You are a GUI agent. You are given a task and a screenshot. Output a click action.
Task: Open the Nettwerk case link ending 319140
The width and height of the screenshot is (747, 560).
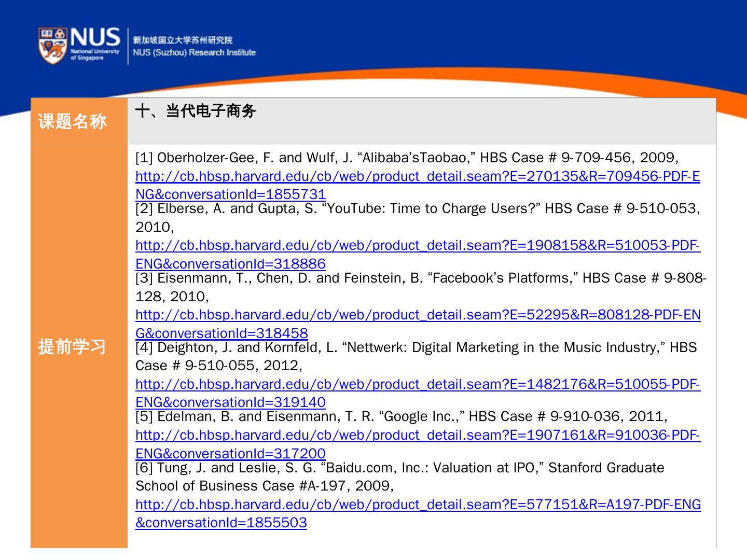(418, 393)
